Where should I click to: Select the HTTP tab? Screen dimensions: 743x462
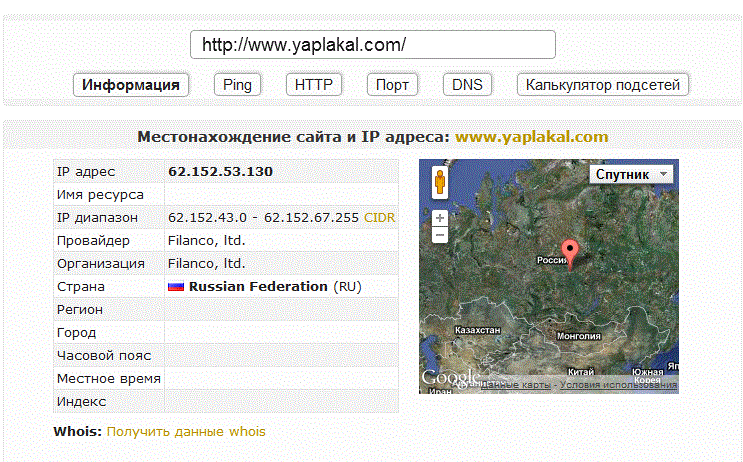tap(314, 85)
